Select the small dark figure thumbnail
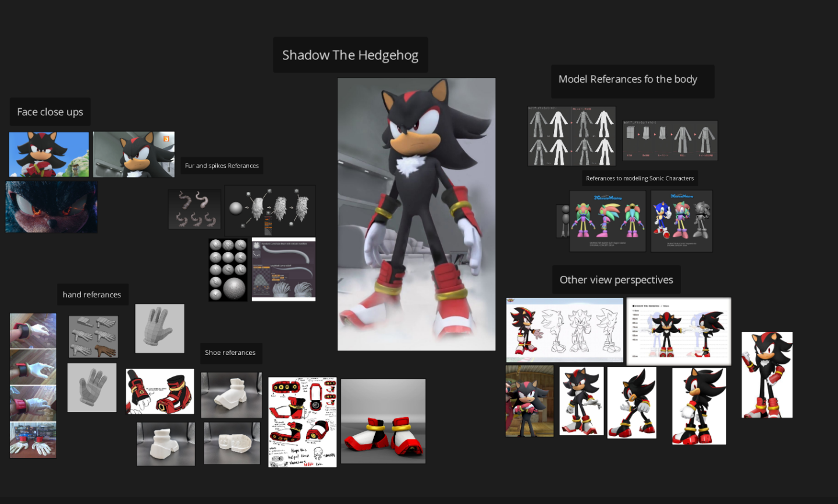Viewport: 838px width, 504px height. tap(563, 221)
